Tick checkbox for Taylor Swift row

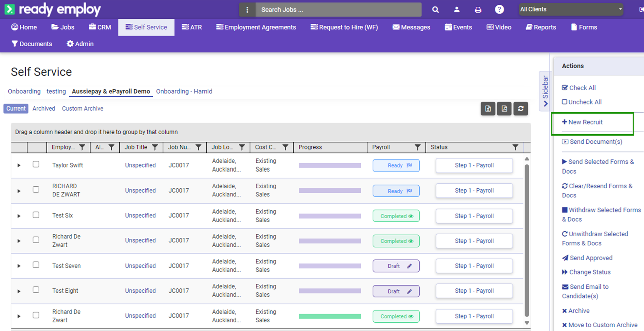tap(36, 164)
